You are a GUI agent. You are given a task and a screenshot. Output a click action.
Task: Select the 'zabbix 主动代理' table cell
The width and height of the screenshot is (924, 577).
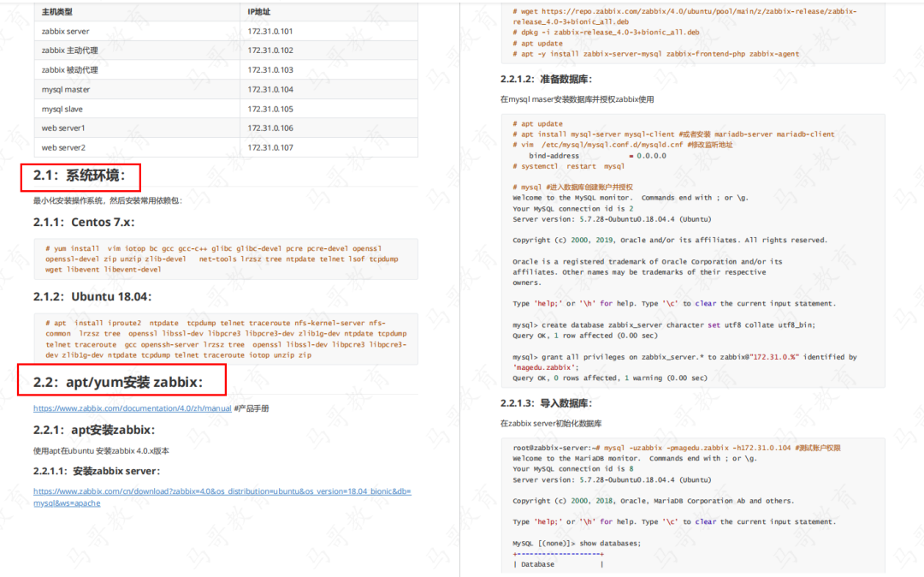click(x=137, y=51)
